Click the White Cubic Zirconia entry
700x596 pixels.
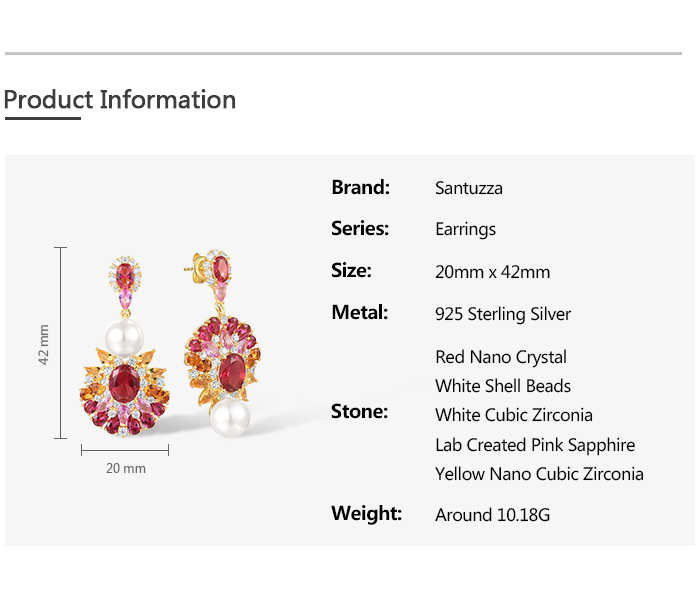514,415
